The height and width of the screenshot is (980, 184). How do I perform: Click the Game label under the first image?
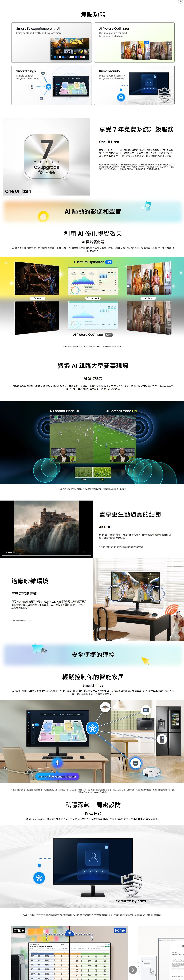(x=37, y=298)
